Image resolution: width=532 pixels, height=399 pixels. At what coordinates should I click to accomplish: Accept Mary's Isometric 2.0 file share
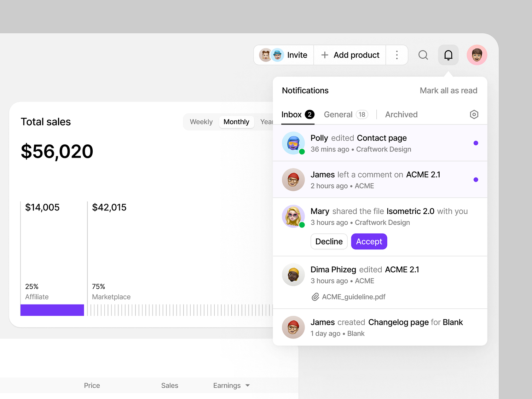369,241
